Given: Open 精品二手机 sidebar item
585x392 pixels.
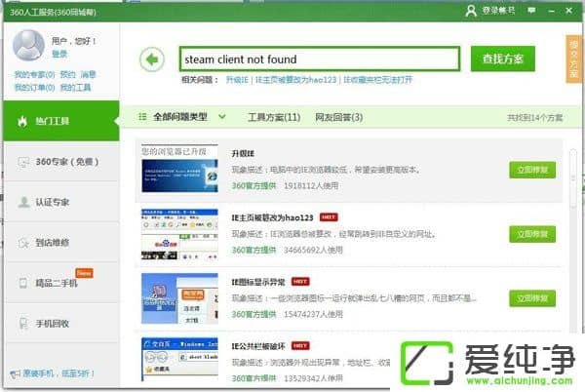Looking at the screenshot, I should coord(62,283).
